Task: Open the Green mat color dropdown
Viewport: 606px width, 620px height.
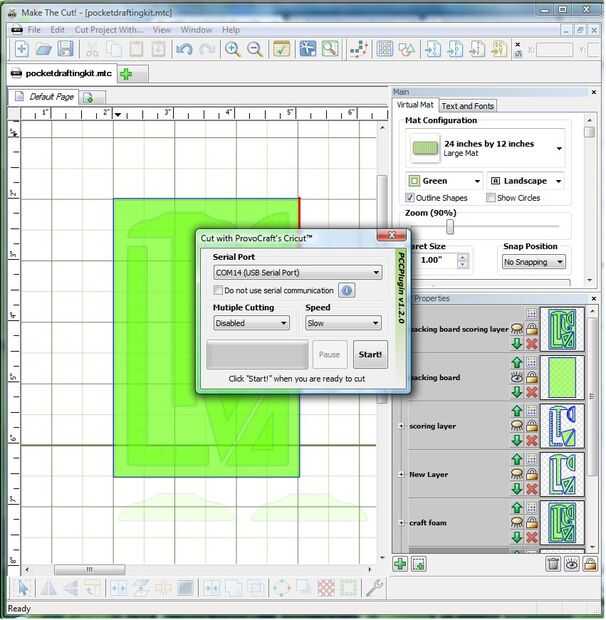Action: (x=445, y=181)
